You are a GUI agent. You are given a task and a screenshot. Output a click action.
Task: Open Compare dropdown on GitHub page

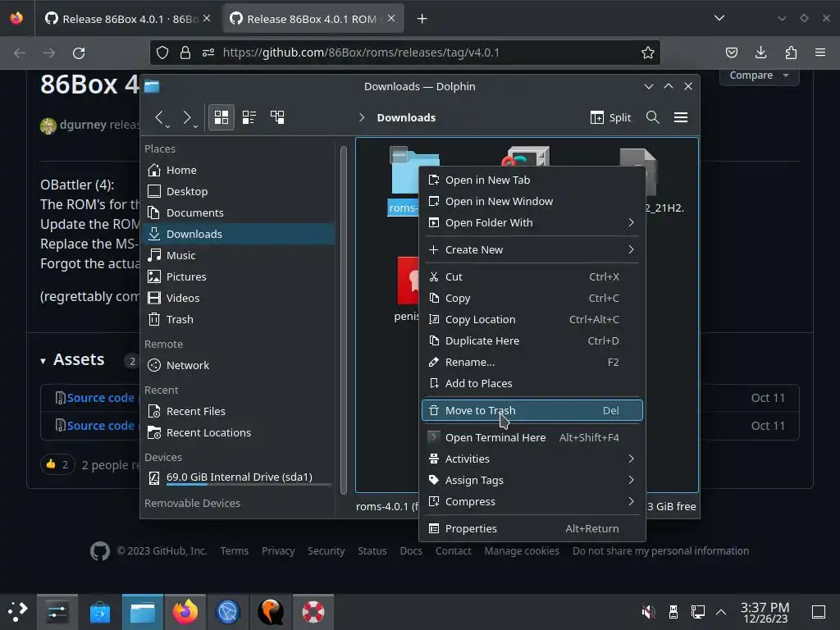point(759,75)
